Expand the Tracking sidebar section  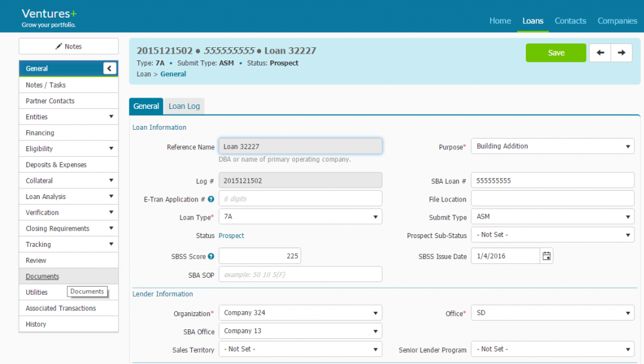[x=111, y=244]
